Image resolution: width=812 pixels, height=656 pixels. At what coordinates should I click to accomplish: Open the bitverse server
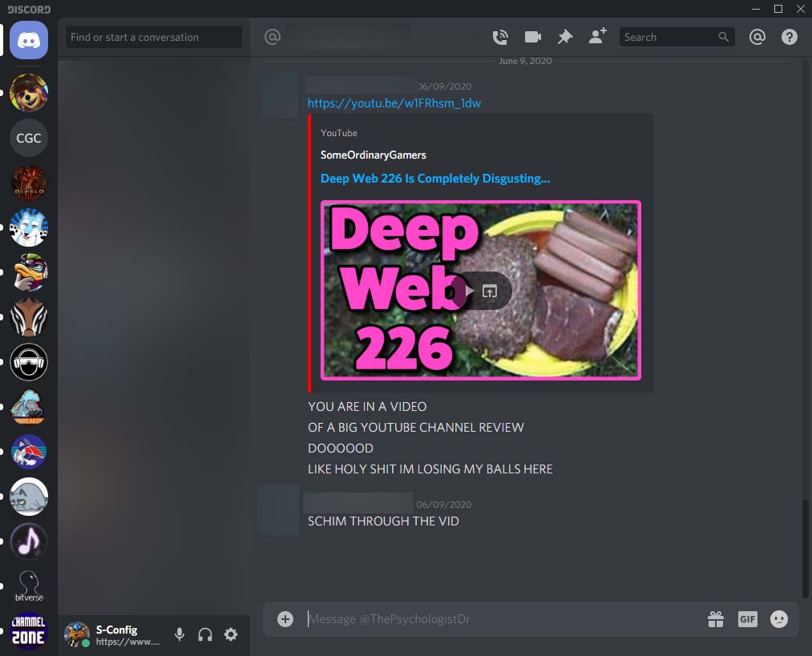(29, 586)
